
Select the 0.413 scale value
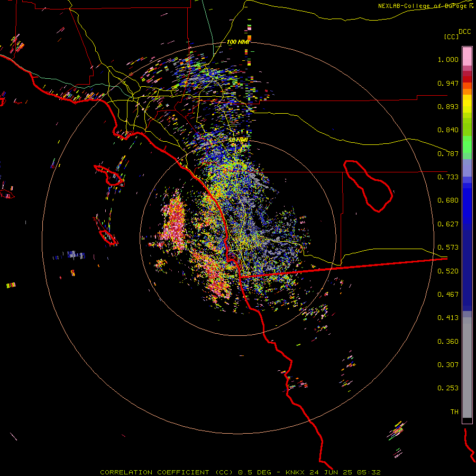pyautogui.click(x=448, y=318)
